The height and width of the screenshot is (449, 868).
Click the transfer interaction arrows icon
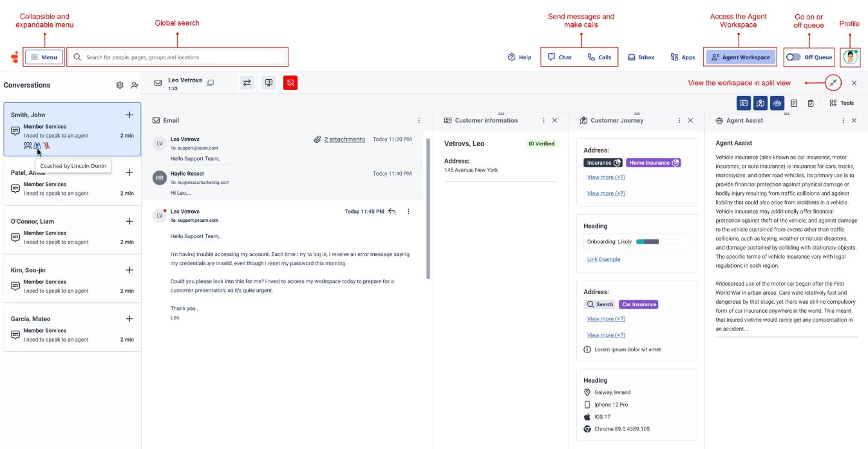pos(247,82)
